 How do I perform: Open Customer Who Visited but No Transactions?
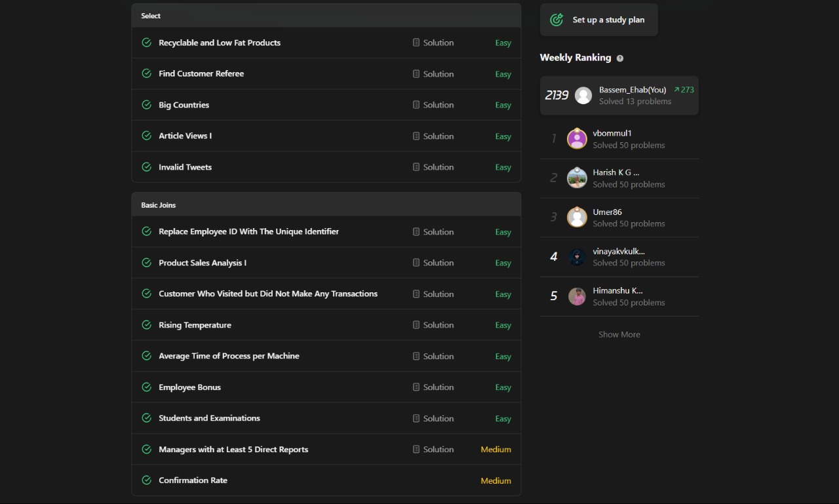(268, 294)
